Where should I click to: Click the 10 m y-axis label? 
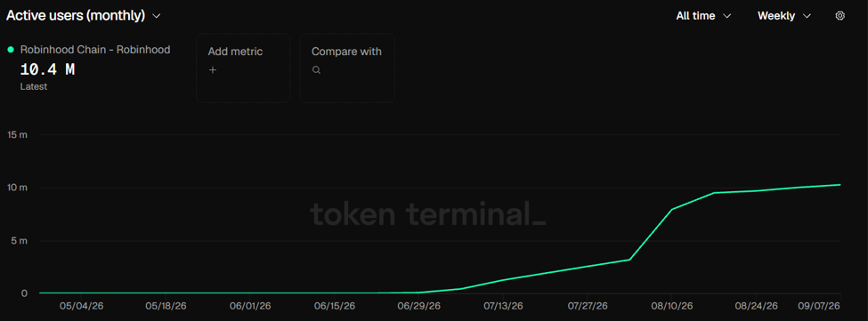(x=16, y=188)
